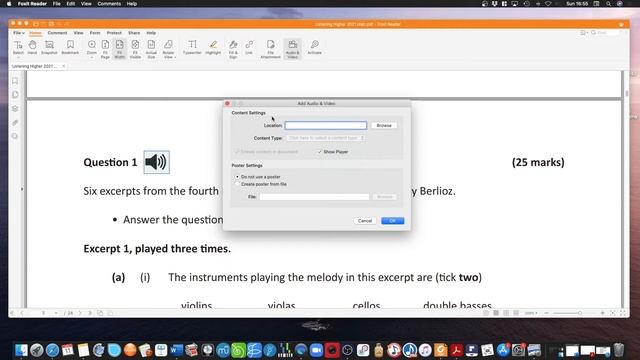Screen dimensions: 640x360
Task: Click the Location input field
Action: tap(326, 125)
